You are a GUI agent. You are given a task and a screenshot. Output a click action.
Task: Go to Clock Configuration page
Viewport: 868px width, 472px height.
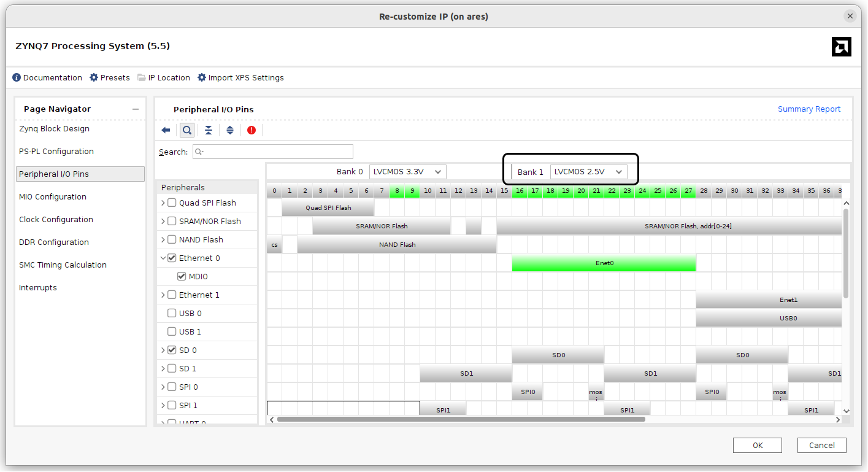coord(56,220)
